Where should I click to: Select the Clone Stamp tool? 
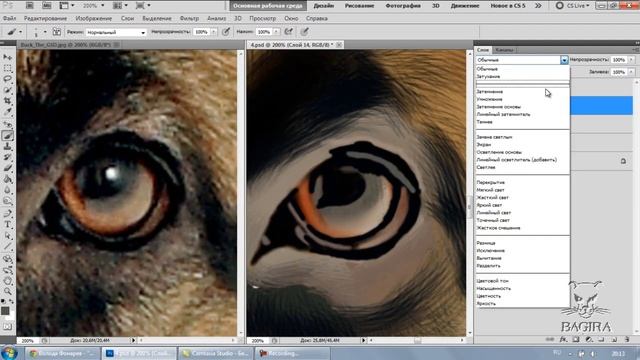7,147
